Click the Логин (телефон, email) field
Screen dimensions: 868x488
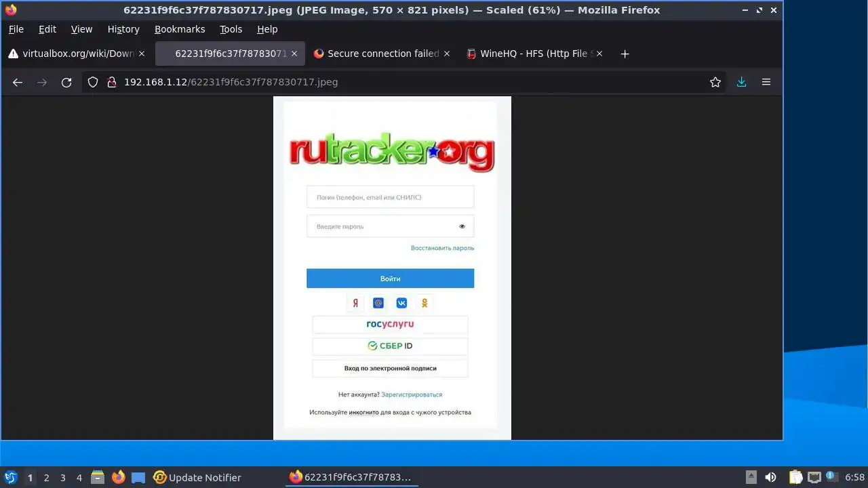(390, 197)
